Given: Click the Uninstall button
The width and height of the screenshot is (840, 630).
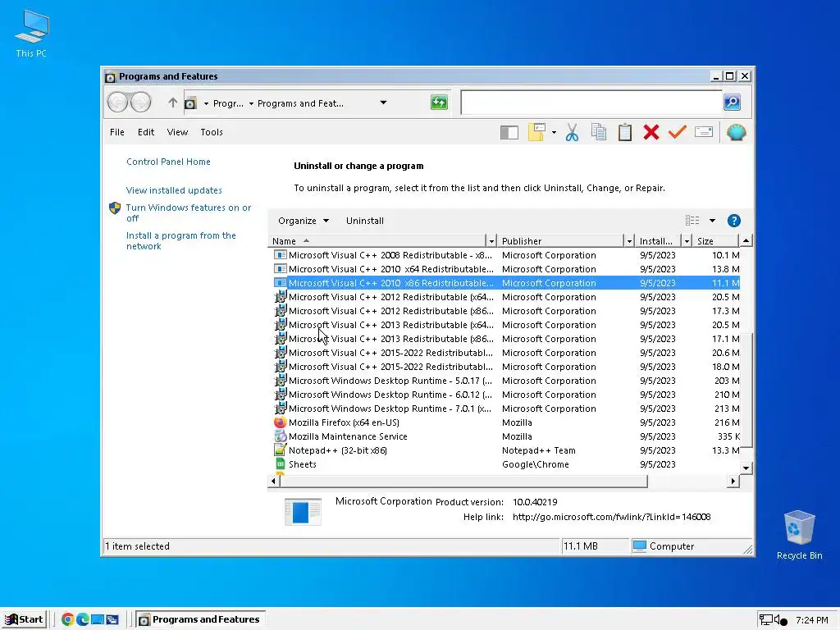Looking at the screenshot, I should click(365, 221).
